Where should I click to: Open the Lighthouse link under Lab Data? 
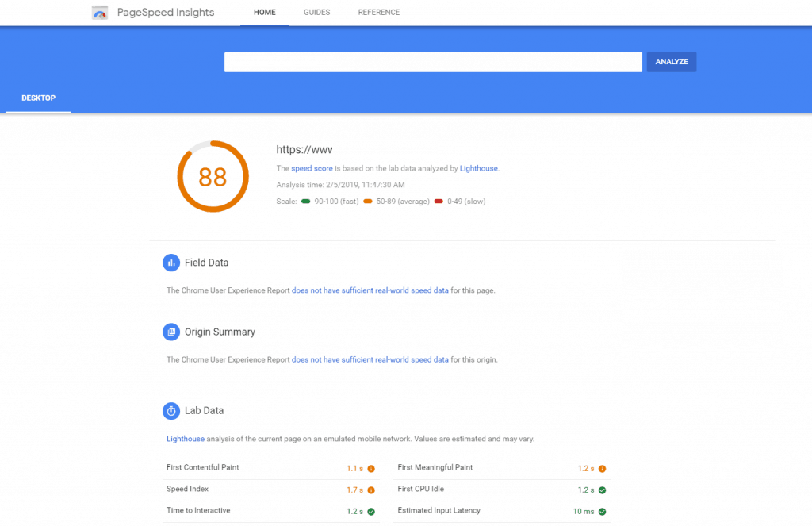point(186,439)
